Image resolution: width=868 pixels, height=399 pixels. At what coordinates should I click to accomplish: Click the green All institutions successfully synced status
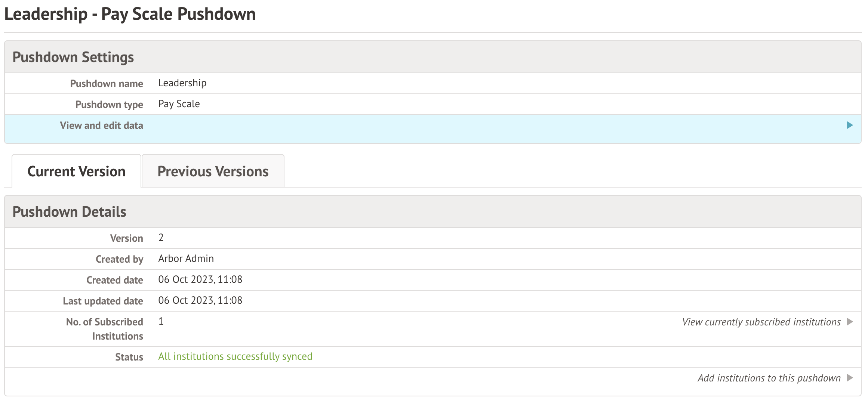pyautogui.click(x=235, y=356)
